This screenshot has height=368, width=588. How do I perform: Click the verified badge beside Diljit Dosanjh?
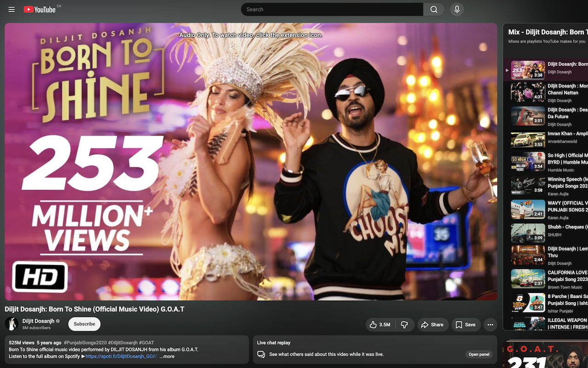[x=58, y=321]
